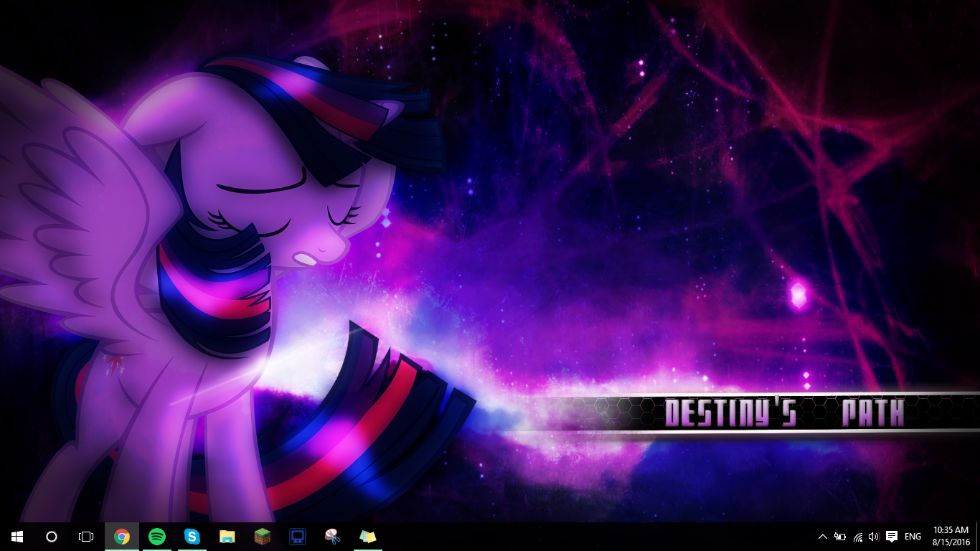Viewport: 980px width, 551px height.
Task: Open Cortana search circle on taskbar
Action: point(52,537)
